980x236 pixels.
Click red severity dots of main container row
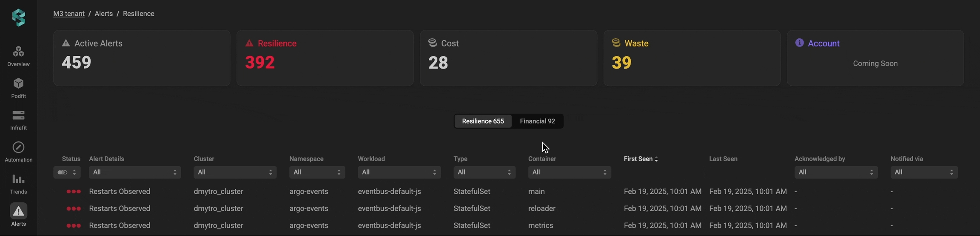[74, 192]
